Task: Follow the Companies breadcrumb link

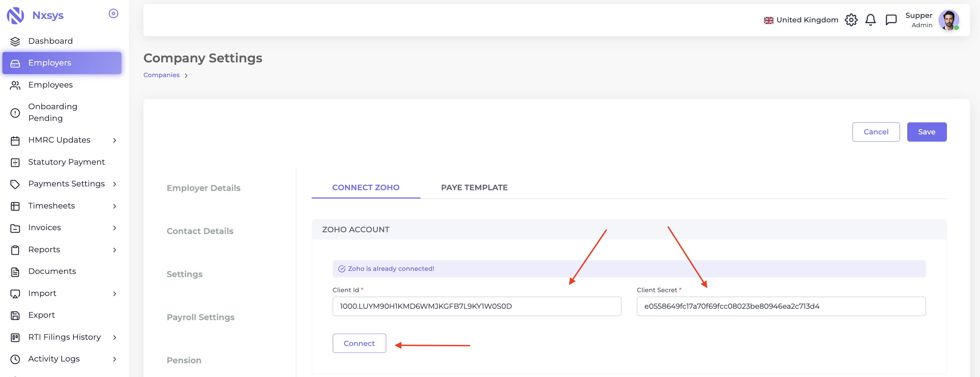Action: (161, 75)
